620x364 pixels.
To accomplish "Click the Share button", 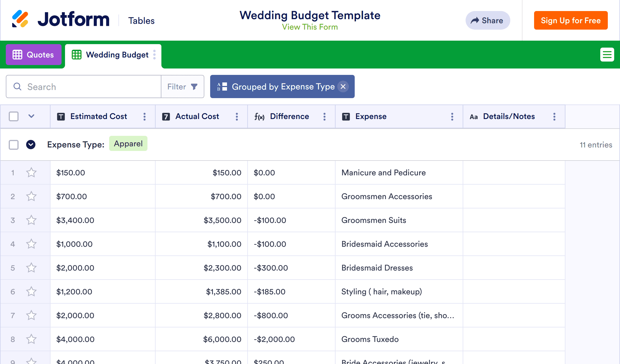I will tap(487, 20).
